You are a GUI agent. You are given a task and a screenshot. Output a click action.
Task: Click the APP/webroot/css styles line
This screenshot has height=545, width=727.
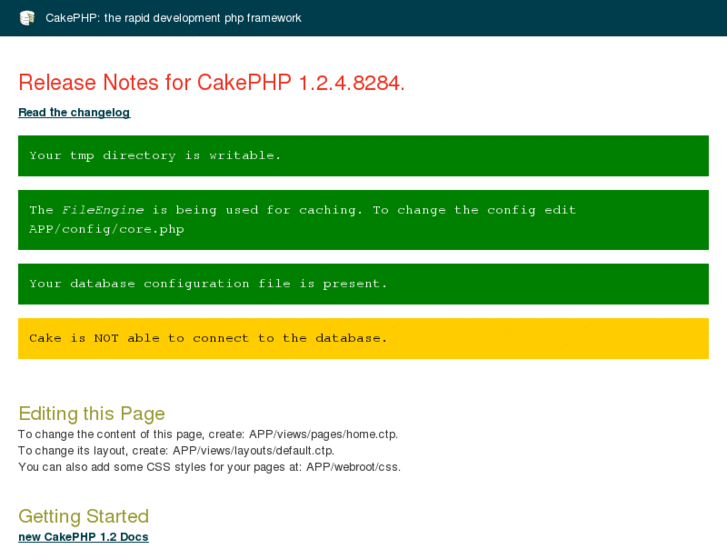point(209,467)
